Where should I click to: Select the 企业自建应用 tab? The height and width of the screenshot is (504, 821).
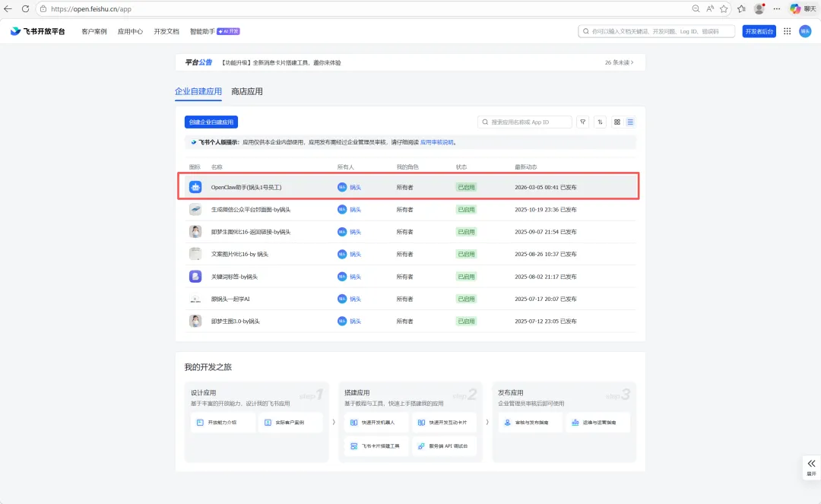(x=198, y=91)
